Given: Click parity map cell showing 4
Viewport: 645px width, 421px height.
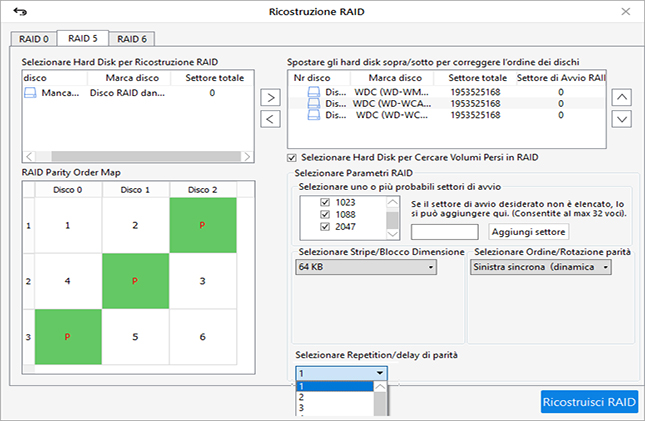Looking at the screenshot, I should click(68, 281).
